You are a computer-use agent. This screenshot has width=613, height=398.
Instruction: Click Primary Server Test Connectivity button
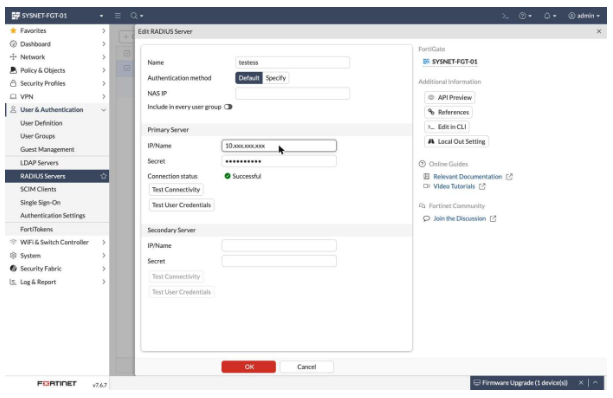pos(176,190)
